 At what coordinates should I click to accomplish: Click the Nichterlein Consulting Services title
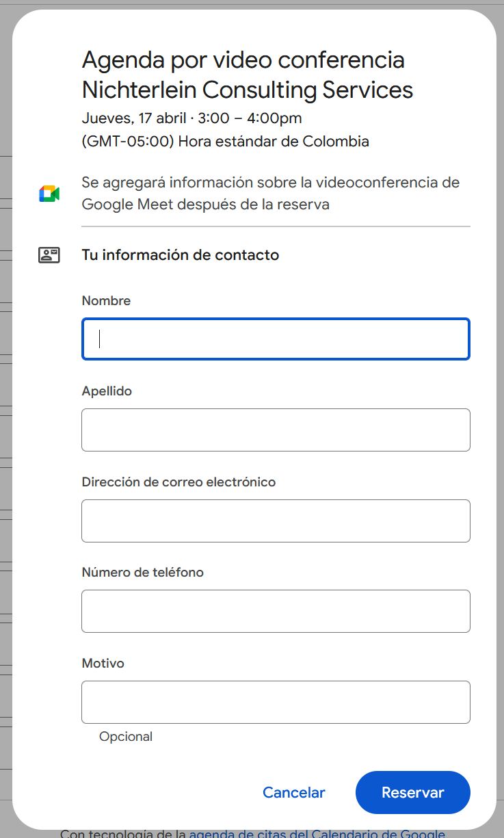[x=247, y=90]
